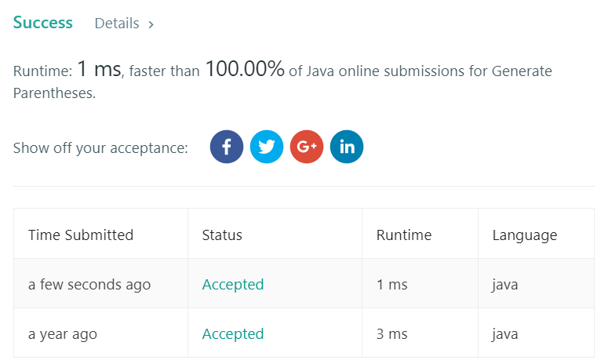Open the Accepted submission from a few seconds ago
Viewport: 601px width, 364px height.
tap(233, 284)
